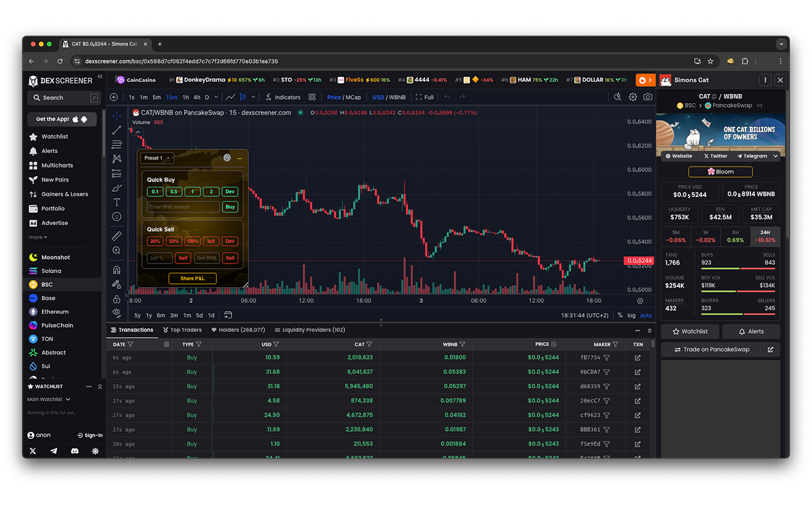Open chart settings gear in toolbar
This screenshot has width=812, height=508.
click(632, 97)
